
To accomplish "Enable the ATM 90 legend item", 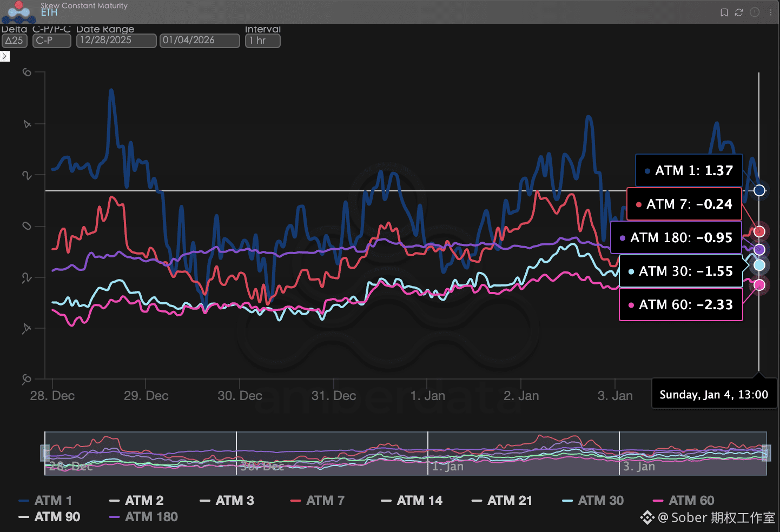I will click(x=50, y=517).
